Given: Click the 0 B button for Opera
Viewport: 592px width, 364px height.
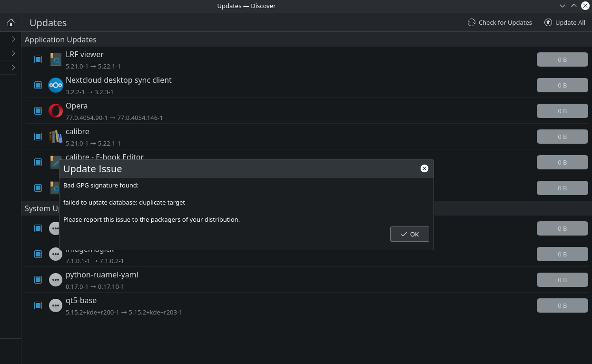Looking at the screenshot, I should coord(562,111).
